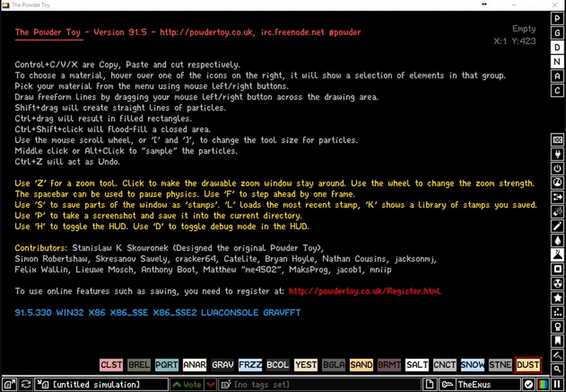Select the BREL element
The image size is (566, 392).
pyautogui.click(x=139, y=365)
